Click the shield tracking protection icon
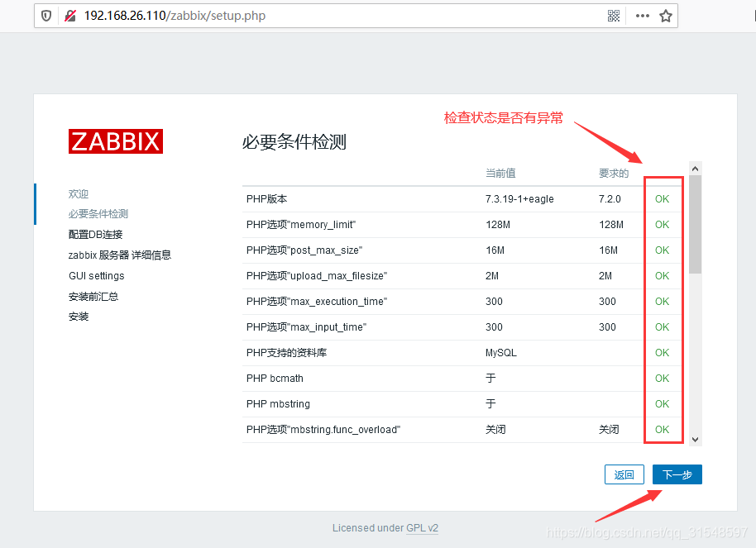 (46, 16)
